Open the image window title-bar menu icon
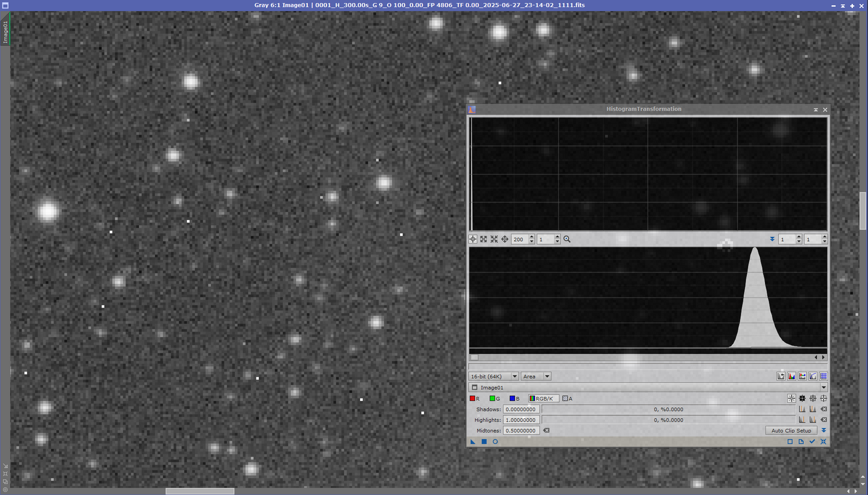The width and height of the screenshot is (868, 495). (x=5, y=5)
